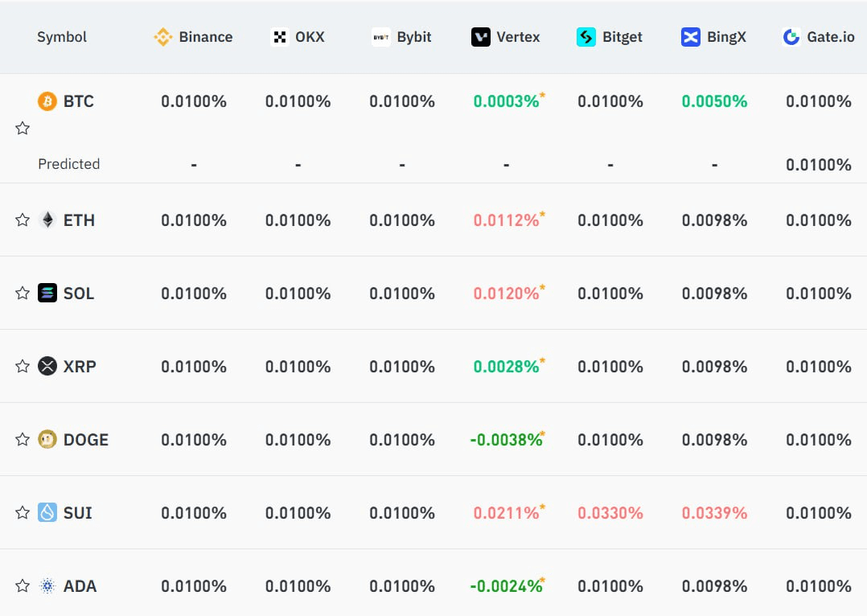Click the BingX exchange logo
This screenshot has height=616, width=867.
click(691, 37)
